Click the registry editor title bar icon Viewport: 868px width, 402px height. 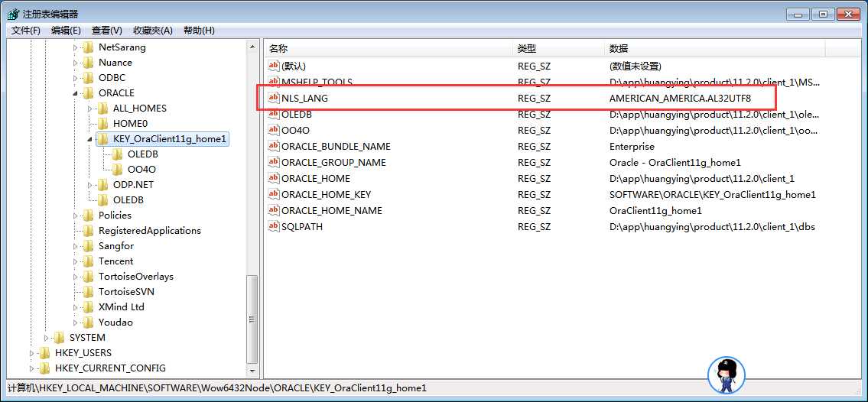[x=13, y=15]
